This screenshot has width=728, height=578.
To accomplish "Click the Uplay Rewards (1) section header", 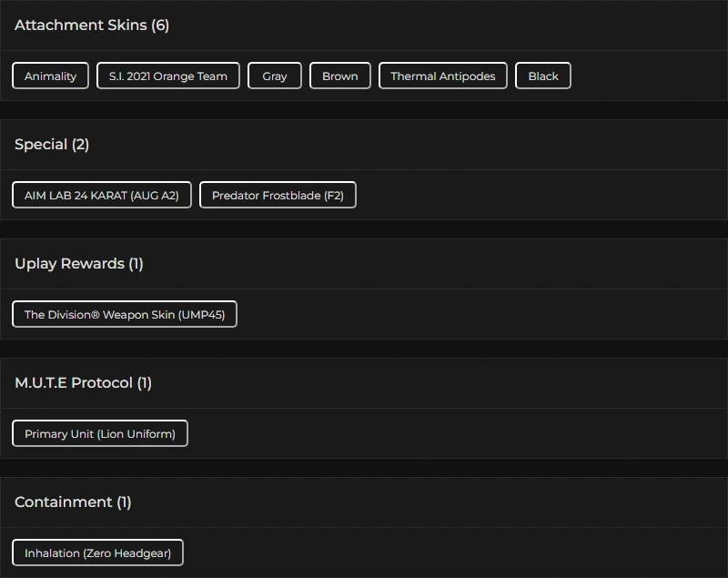I will pos(79,264).
